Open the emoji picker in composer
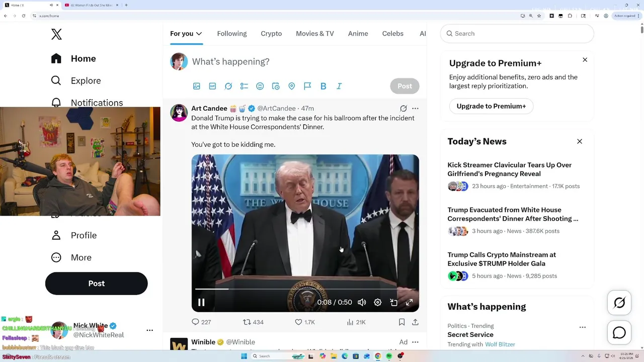Screen dimensions: 644x362 [260, 86]
